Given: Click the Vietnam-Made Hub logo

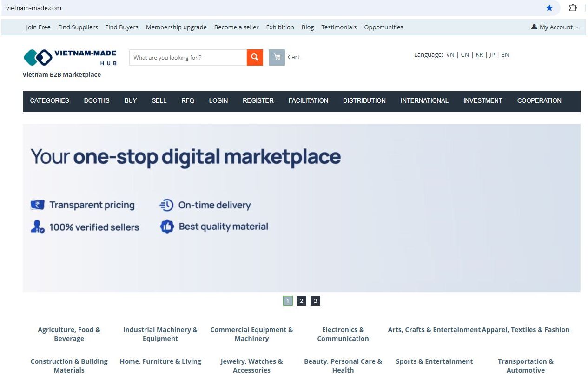Looking at the screenshot, I should point(70,57).
